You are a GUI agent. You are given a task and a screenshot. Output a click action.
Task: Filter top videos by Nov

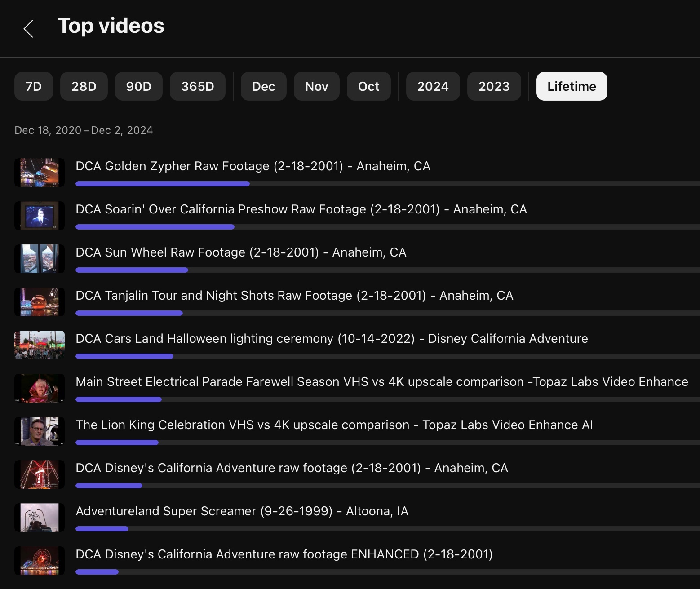tap(317, 86)
